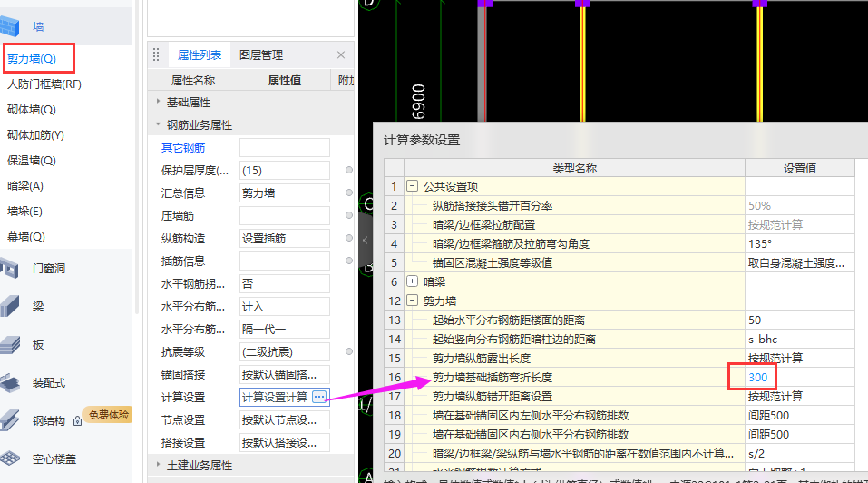Toggle the 附加 circle for 汇总信息
The width and height of the screenshot is (868, 483).
349,192
